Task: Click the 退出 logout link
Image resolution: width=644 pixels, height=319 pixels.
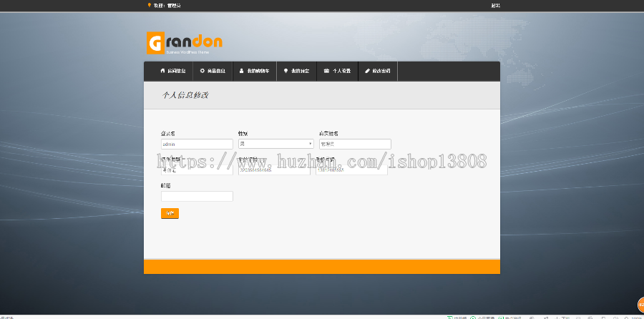Action: click(495, 6)
